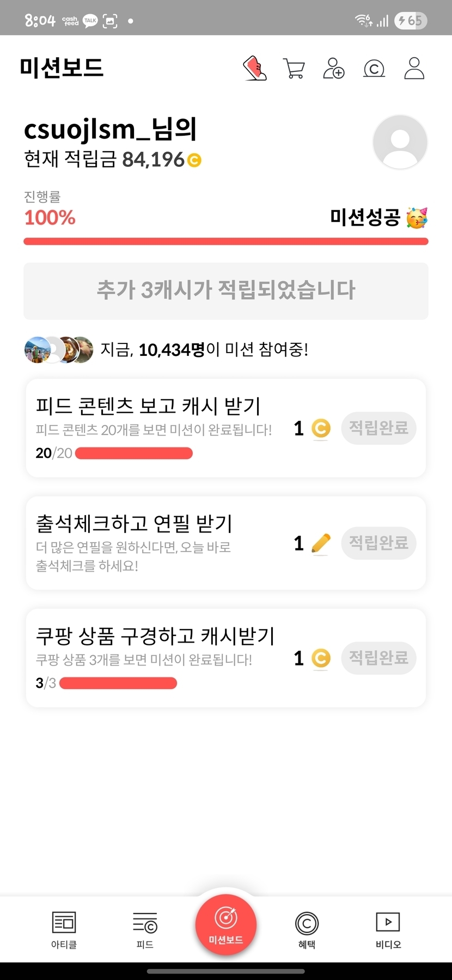
Task: Switch to the 피드 tab
Action: 145,929
